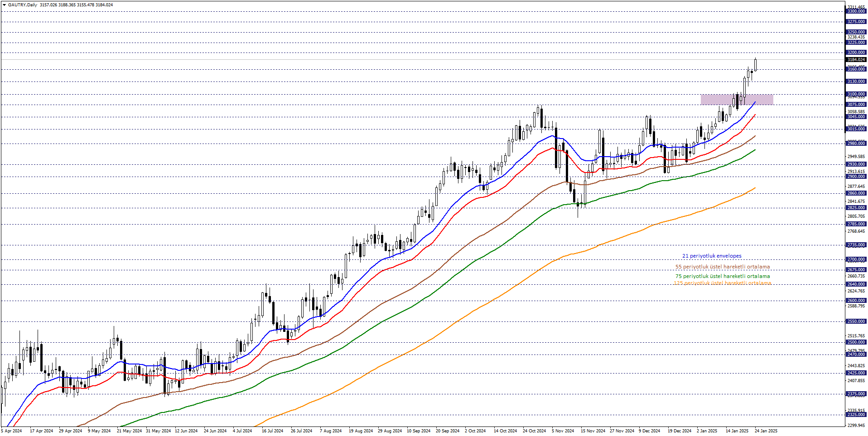Screen dimensions: 868x436
Task: Click the 2900.000 horizontal level label
Action: point(856,177)
